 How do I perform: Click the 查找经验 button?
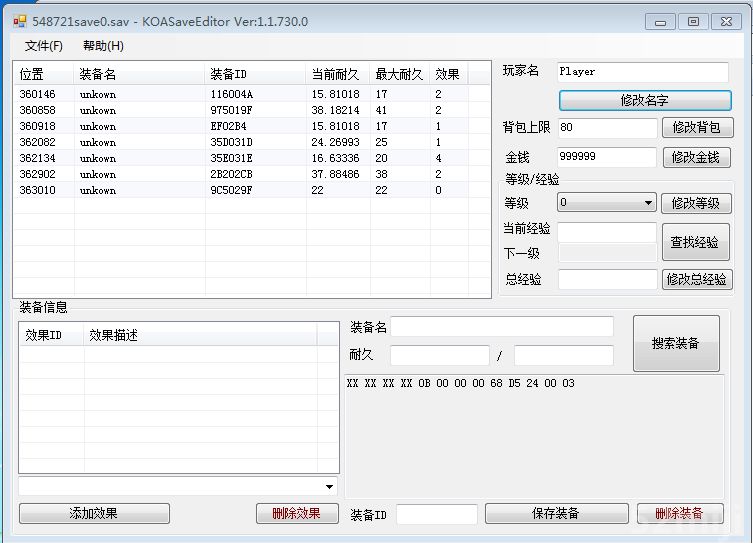pos(695,242)
